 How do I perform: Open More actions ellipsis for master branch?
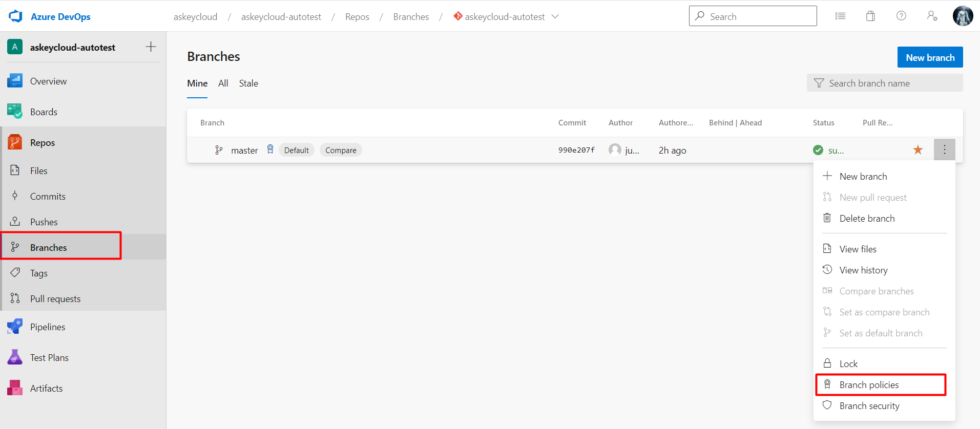point(944,150)
